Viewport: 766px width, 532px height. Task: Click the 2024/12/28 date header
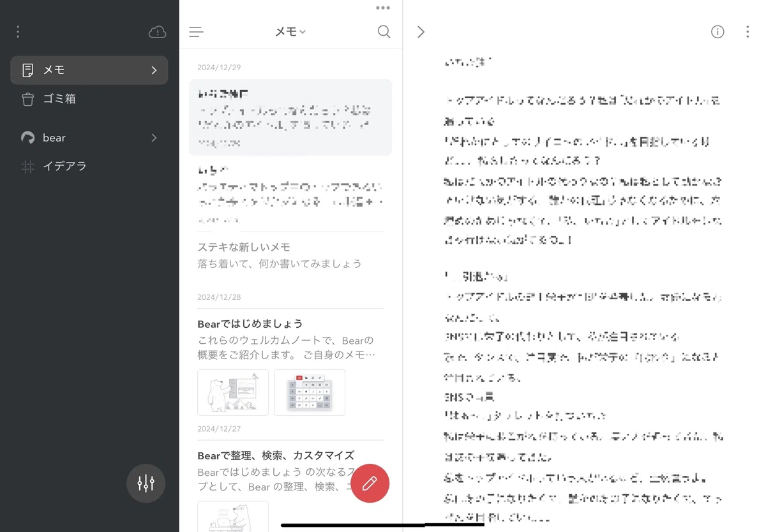[219, 297]
